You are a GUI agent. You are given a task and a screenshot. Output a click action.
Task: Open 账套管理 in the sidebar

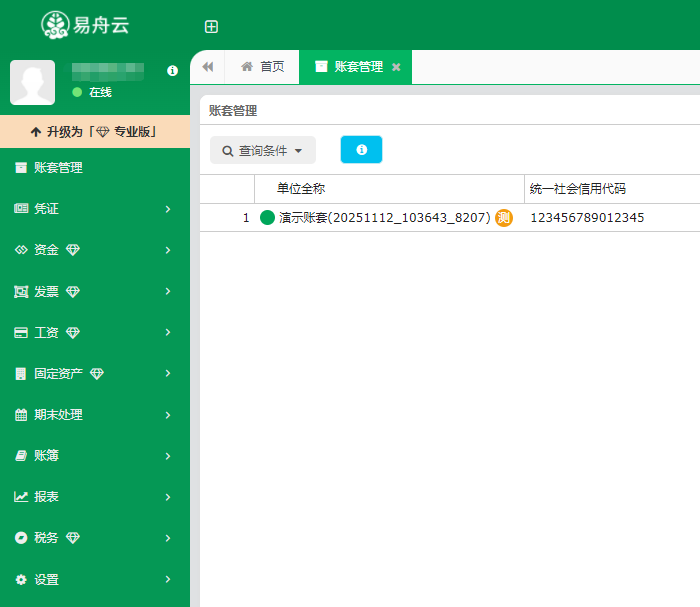pos(58,168)
